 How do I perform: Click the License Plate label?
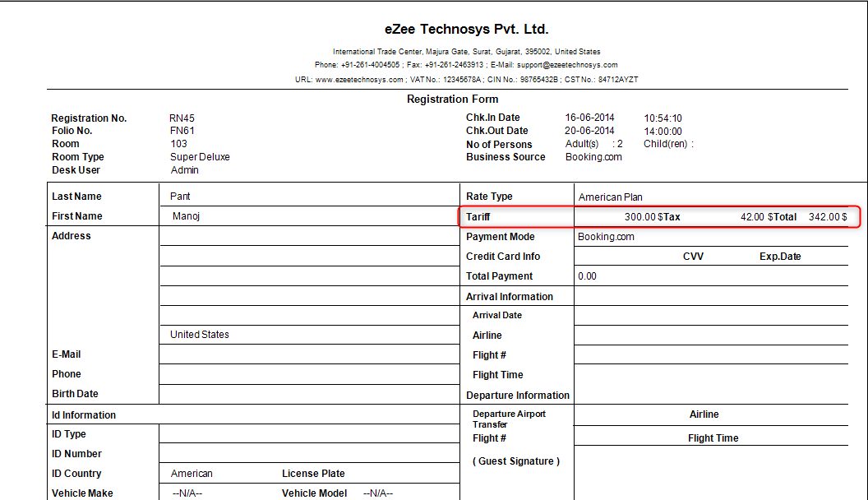(x=313, y=474)
